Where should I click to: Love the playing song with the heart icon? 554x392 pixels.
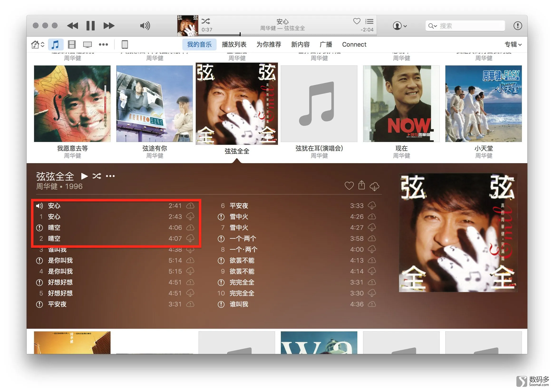tap(357, 21)
